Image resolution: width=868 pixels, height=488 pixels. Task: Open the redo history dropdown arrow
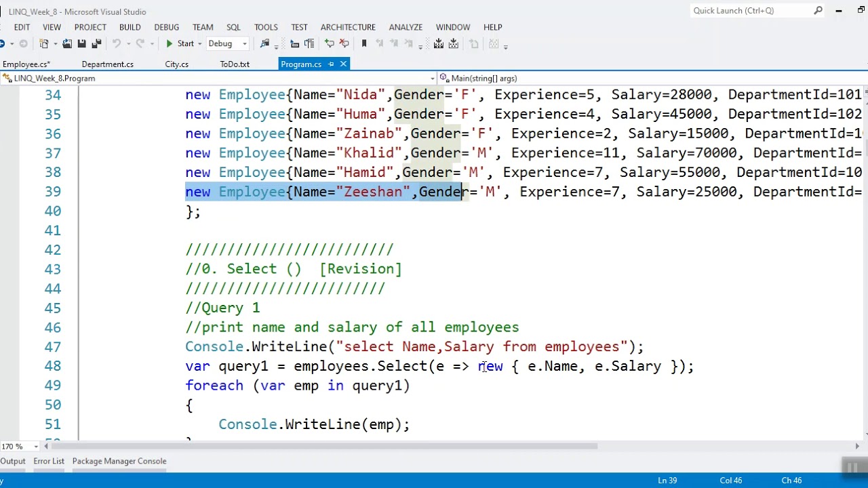[x=152, y=44]
